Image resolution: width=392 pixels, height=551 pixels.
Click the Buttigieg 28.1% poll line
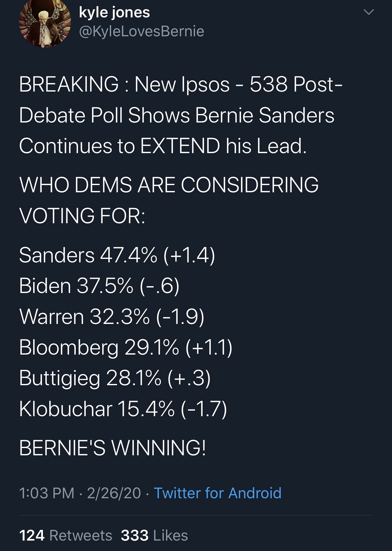pyautogui.click(x=115, y=378)
